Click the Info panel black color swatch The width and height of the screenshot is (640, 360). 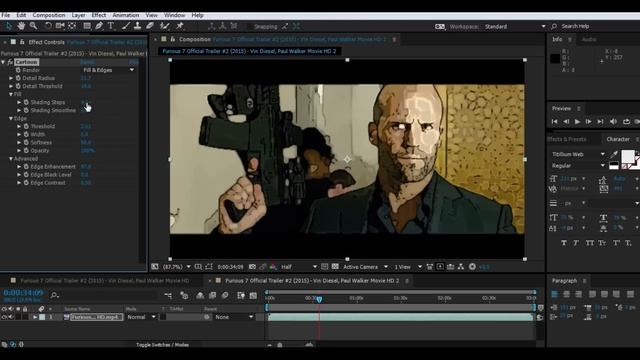click(555, 58)
